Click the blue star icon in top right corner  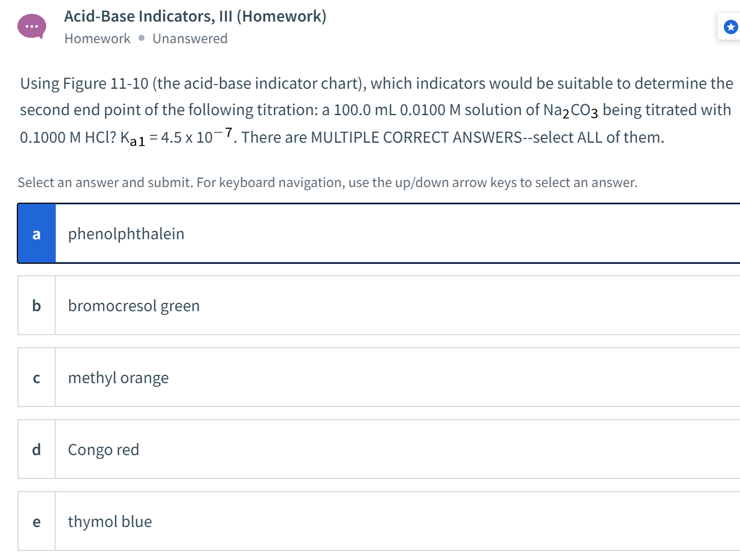730,26
